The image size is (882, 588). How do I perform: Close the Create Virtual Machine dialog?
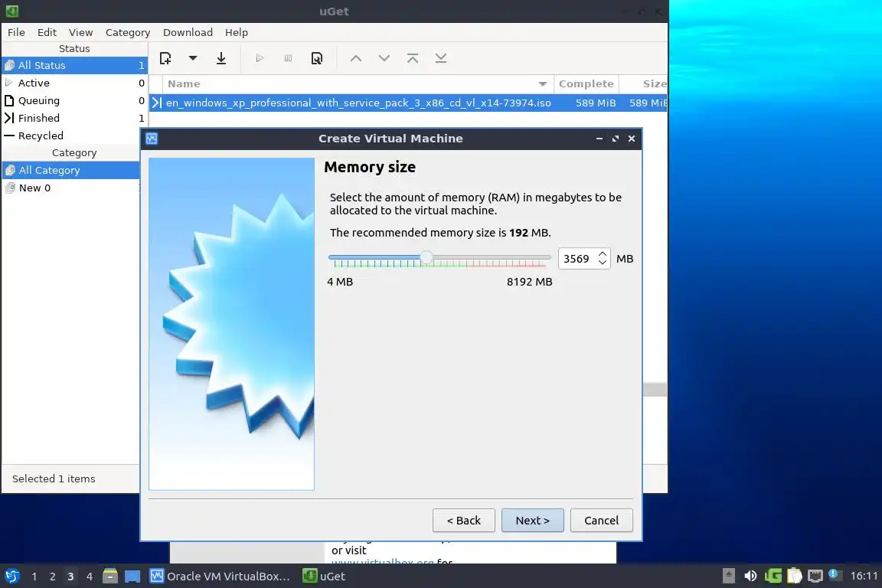click(632, 139)
